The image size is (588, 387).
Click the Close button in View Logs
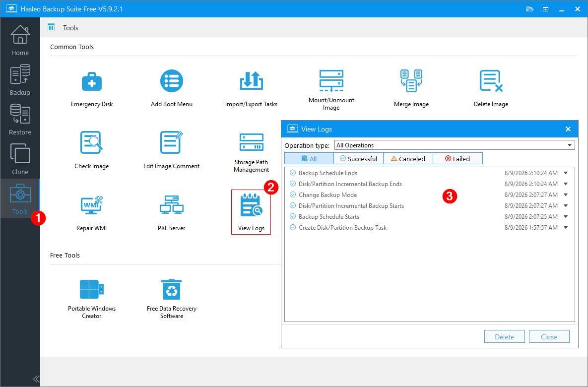549,337
